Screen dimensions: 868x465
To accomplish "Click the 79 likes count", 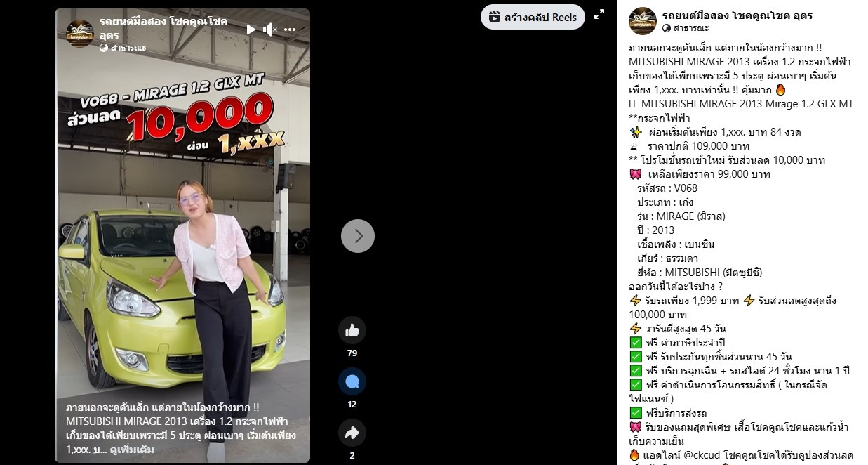I will [x=352, y=353].
